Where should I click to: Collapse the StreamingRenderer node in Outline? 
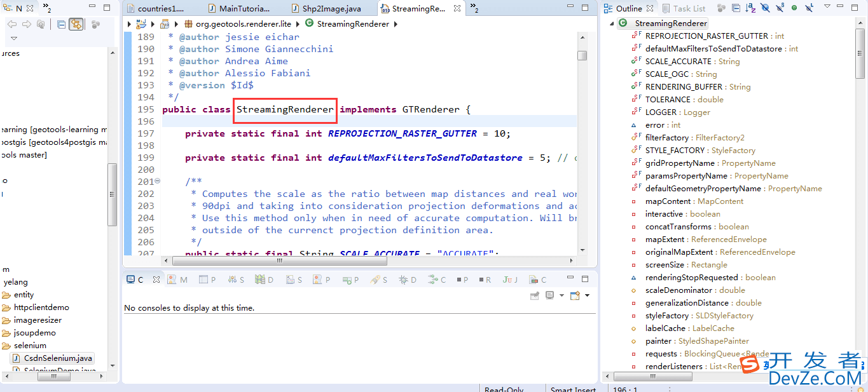pos(612,24)
